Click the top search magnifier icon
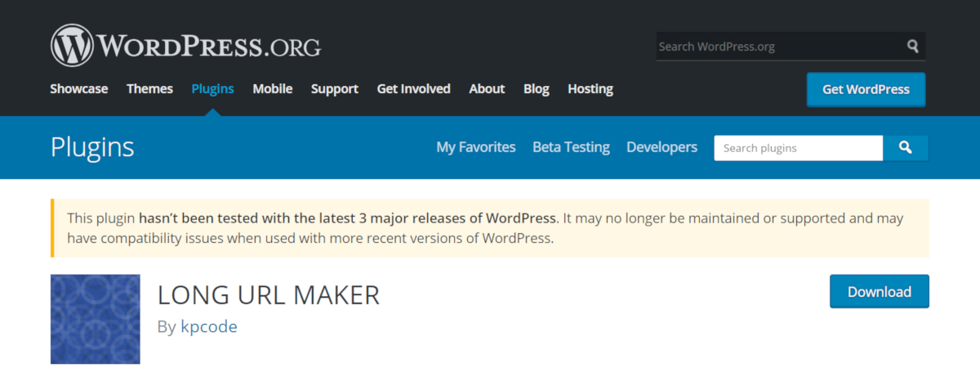Screen dimensions: 980x368 click(x=913, y=47)
